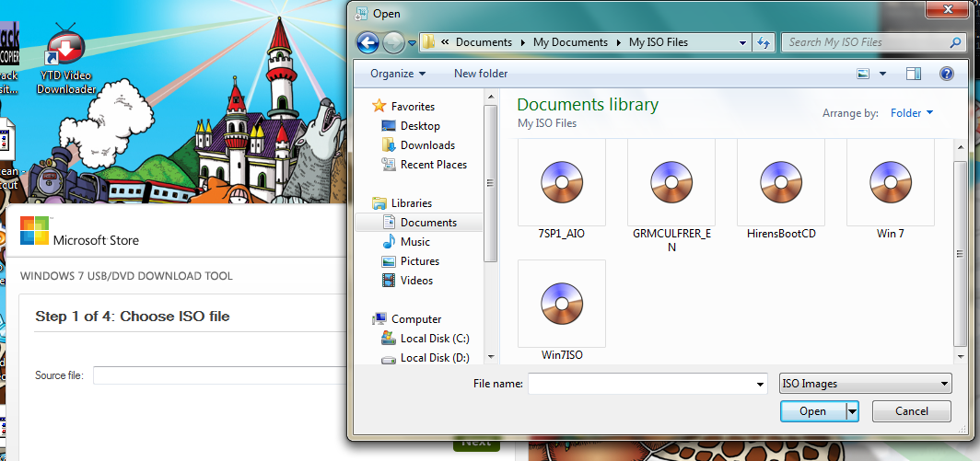Select Desktop in Favorites

(x=420, y=126)
